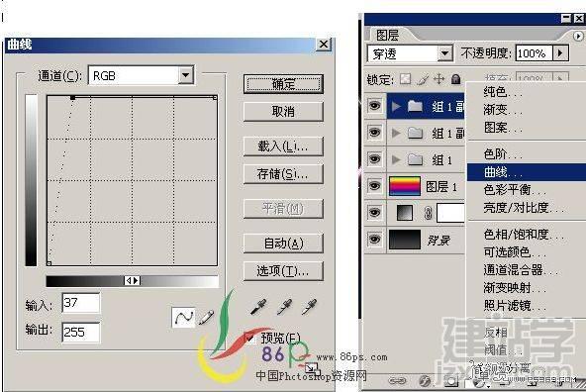The height and width of the screenshot is (392, 586).
Task: Toggle visibility of 组 1 group
Action: coord(374,159)
